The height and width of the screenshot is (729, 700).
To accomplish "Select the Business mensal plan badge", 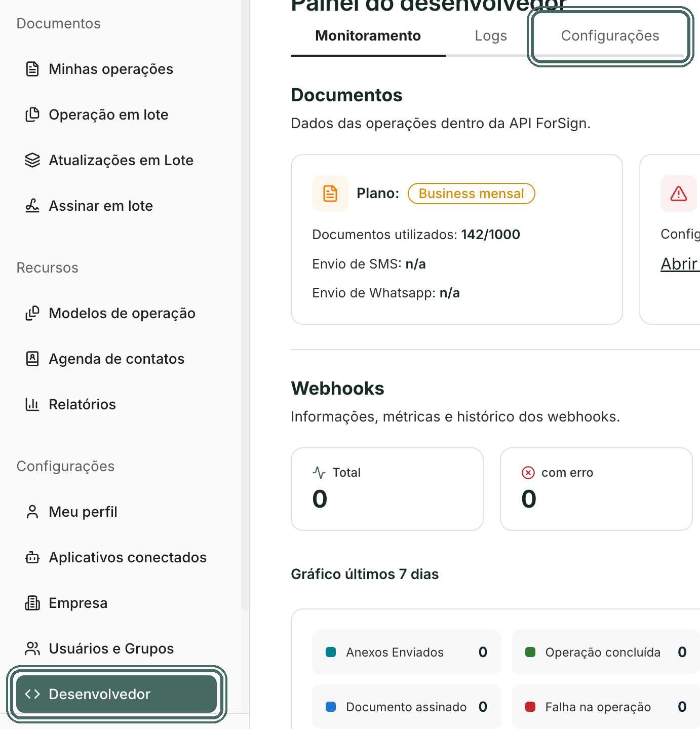I will (472, 194).
